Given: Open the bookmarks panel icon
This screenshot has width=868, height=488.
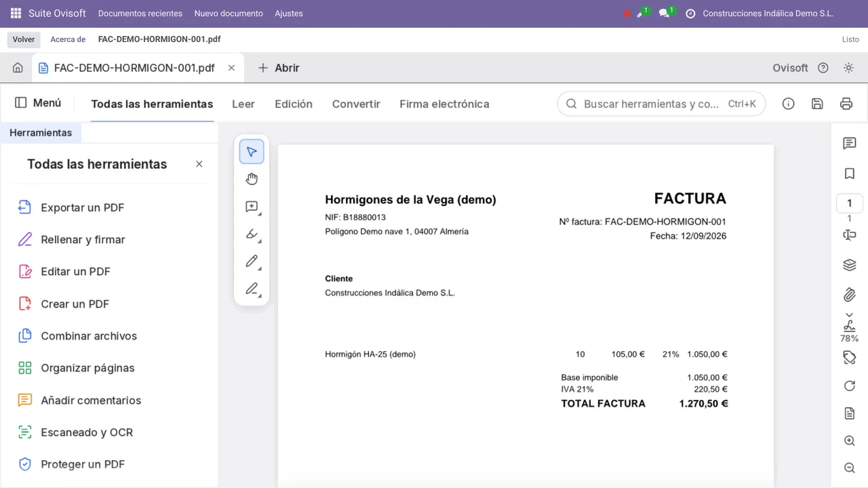Looking at the screenshot, I should point(849,174).
